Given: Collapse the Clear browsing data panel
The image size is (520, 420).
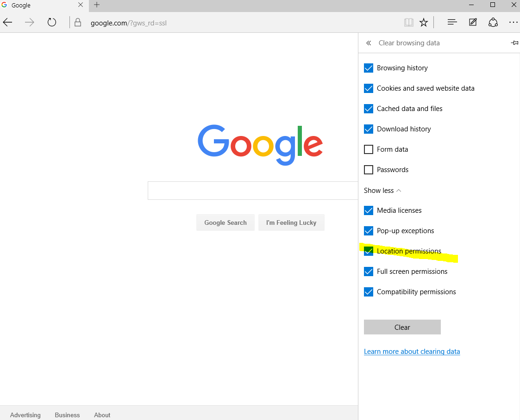Looking at the screenshot, I should coord(368,43).
